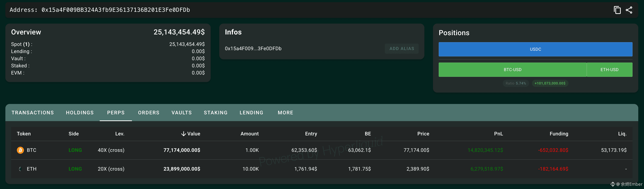Click the Spot (1) row label
The height and width of the screenshot is (189, 644).
coord(21,44)
